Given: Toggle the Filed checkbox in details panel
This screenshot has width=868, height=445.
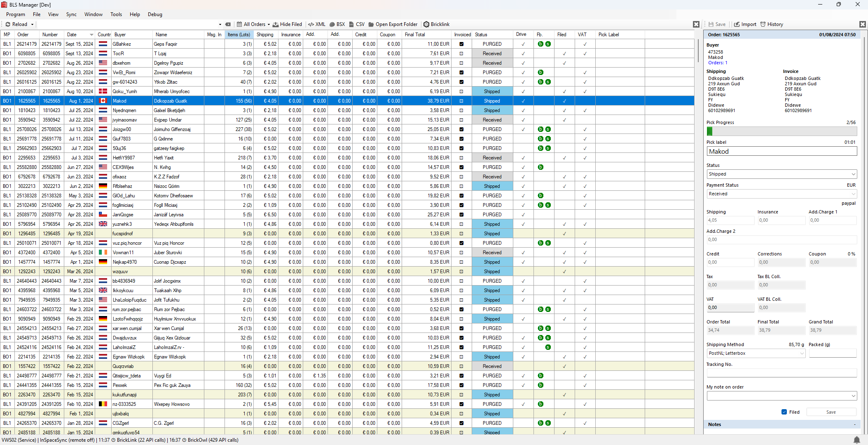Looking at the screenshot, I should 784,412.
